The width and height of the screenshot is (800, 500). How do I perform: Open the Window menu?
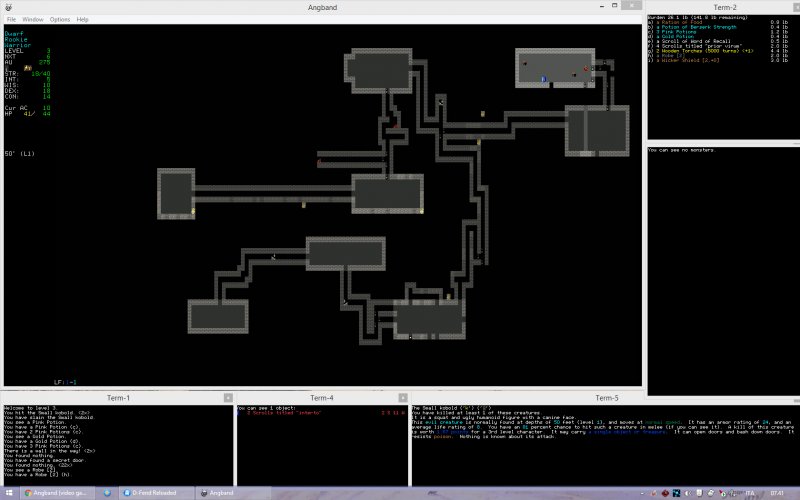[x=33, y=19]
